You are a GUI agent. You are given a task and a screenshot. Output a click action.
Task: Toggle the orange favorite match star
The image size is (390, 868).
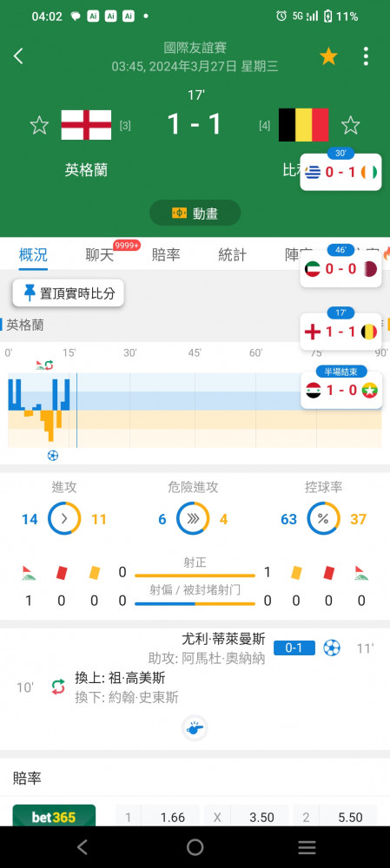[x=328, y=56]
